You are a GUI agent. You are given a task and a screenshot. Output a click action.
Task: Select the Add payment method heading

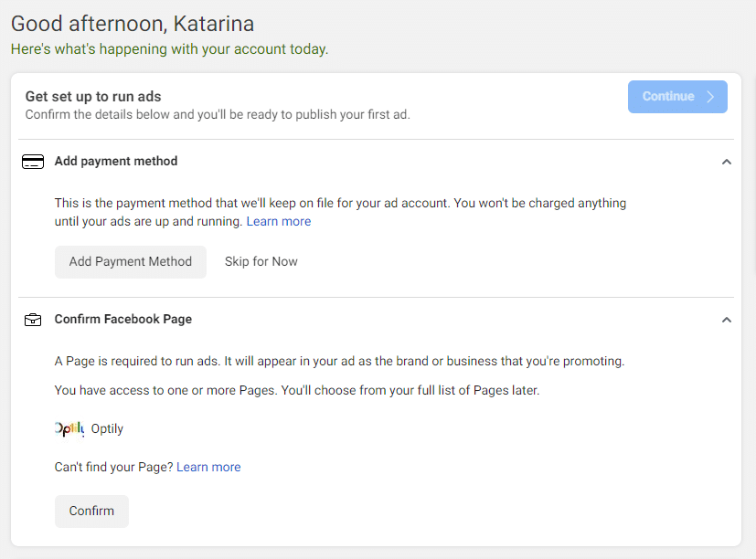point(116,161)
